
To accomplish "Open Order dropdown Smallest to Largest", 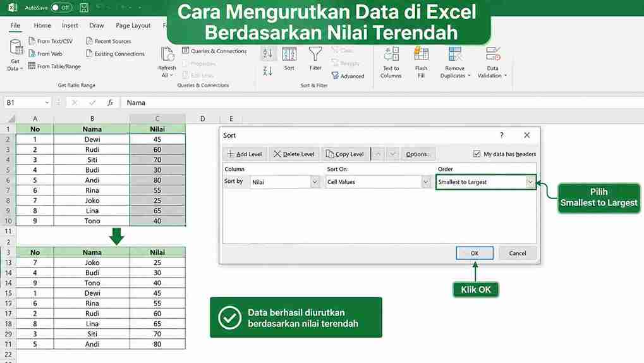I will point(530,181).
